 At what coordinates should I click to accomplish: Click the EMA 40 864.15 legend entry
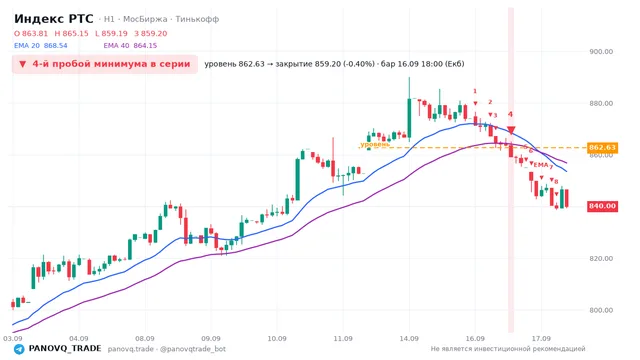coord(130,45)
